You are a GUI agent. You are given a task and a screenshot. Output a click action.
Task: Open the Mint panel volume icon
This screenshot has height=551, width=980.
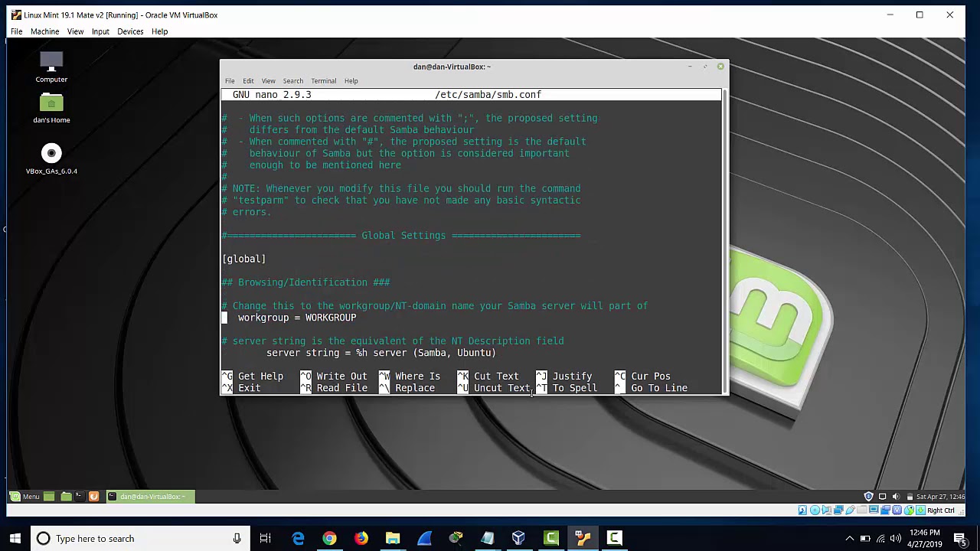point(896,497)
